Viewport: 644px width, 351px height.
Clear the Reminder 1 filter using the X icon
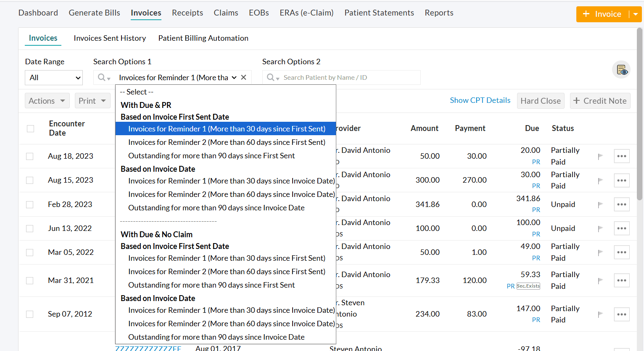point(243,77)
